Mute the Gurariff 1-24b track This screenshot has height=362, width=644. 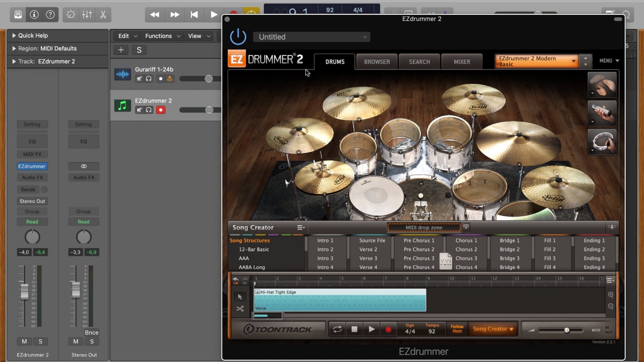pyautogui.click(x=139, y=79)
